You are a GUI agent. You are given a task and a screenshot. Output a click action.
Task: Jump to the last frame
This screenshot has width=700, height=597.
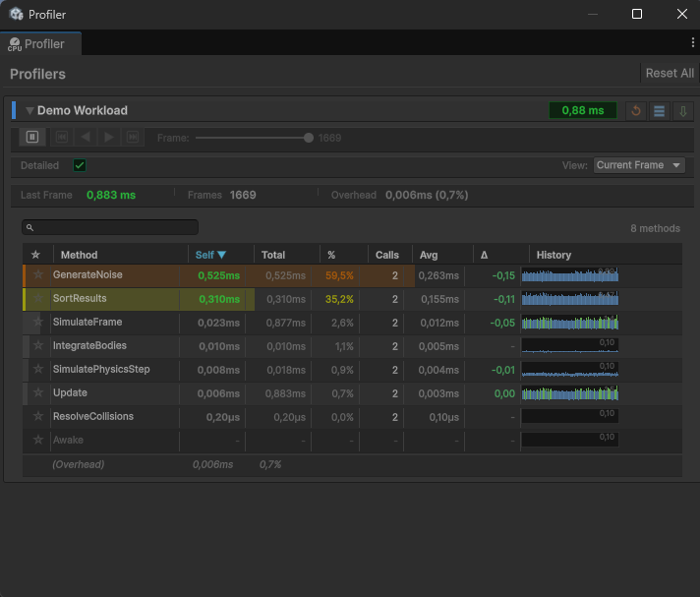(133, 137)
